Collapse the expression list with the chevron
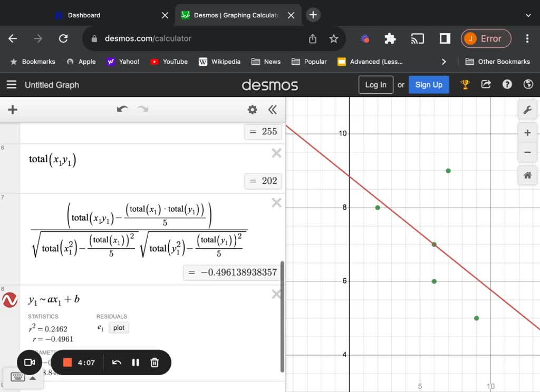The height and width of the screenshot is (392, 540). coord(273,110)
